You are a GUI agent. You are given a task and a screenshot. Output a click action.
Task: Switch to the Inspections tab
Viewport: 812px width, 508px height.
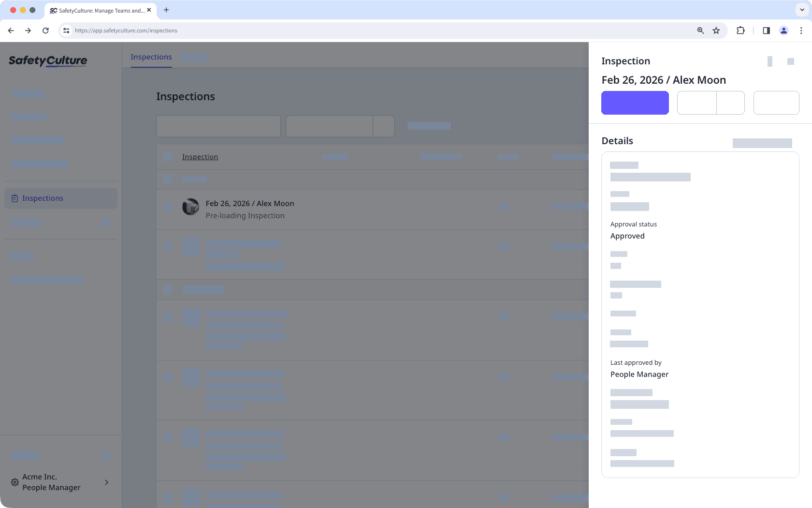tap(151, 57)
